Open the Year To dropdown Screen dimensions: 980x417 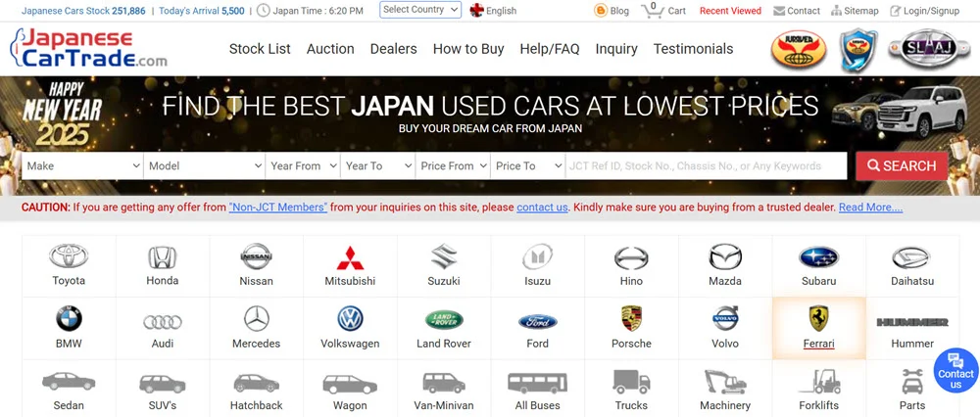pyautogui.click(x=378, y=166)
